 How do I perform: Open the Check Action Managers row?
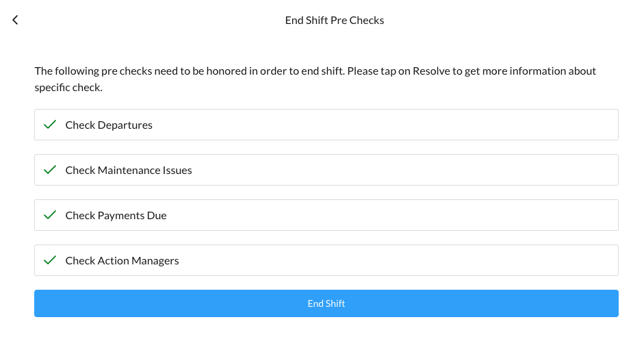pos(326,260)
